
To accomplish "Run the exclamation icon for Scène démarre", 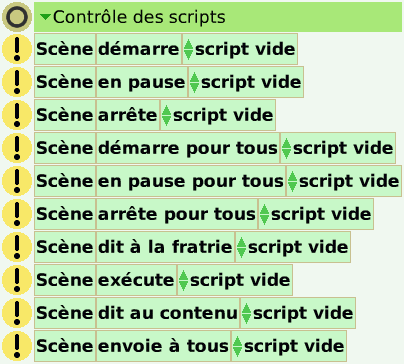I will click(x=17, y=49).
